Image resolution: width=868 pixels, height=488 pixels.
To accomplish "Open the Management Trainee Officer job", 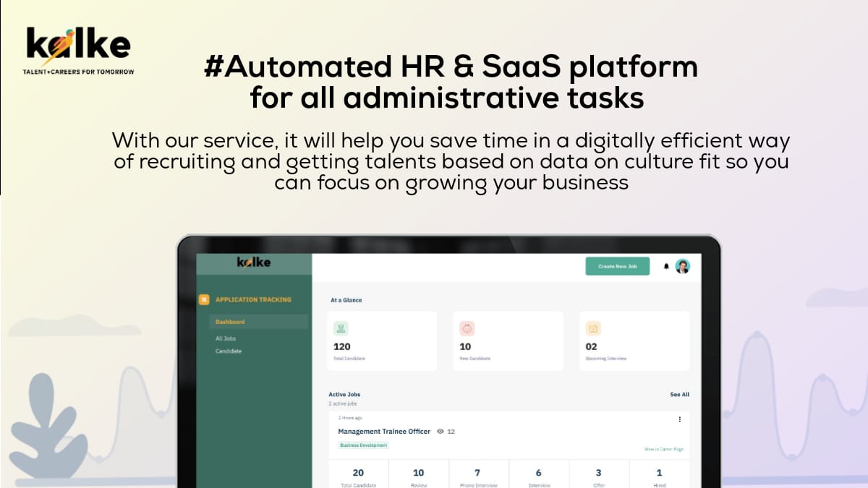I will click(384, 432).
